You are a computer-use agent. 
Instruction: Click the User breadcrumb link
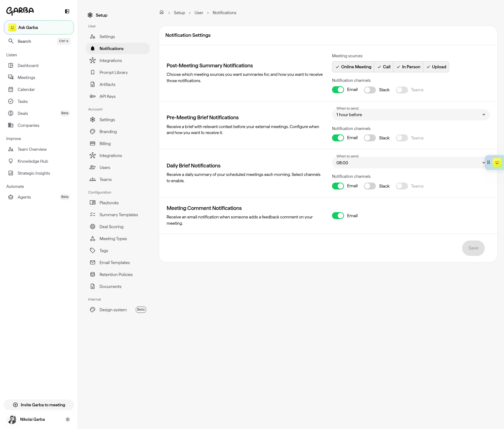[199, 13]
